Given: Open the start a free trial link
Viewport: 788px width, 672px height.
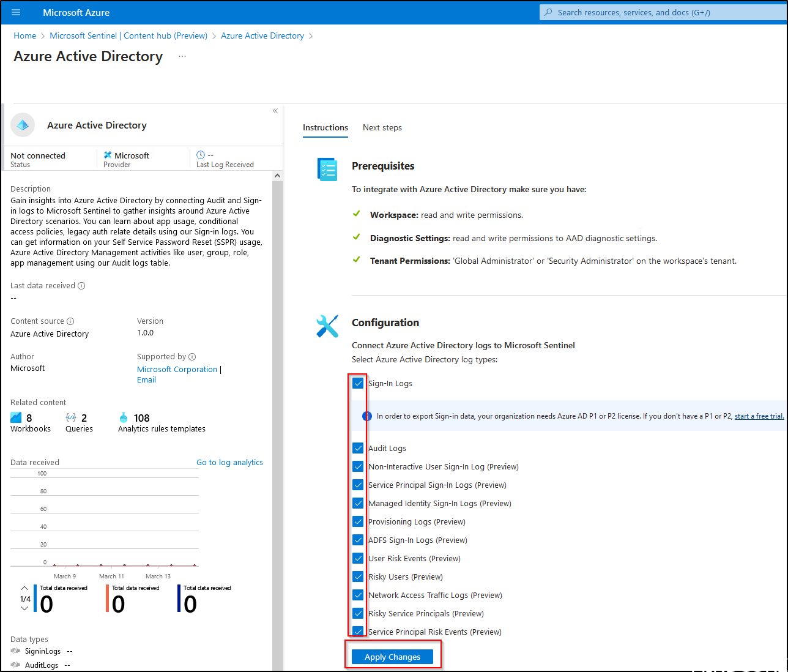Looking at the screenshot, I should (758, 416).
